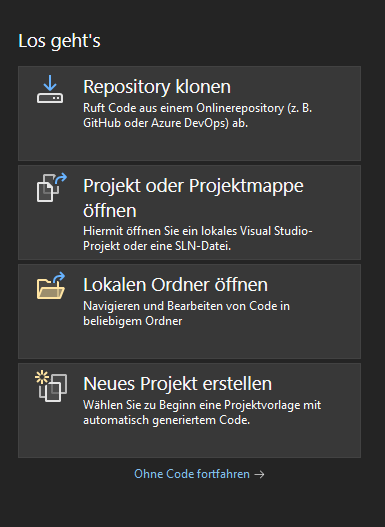Follow the Ohne Code fortfahren link

coord(192,474)
